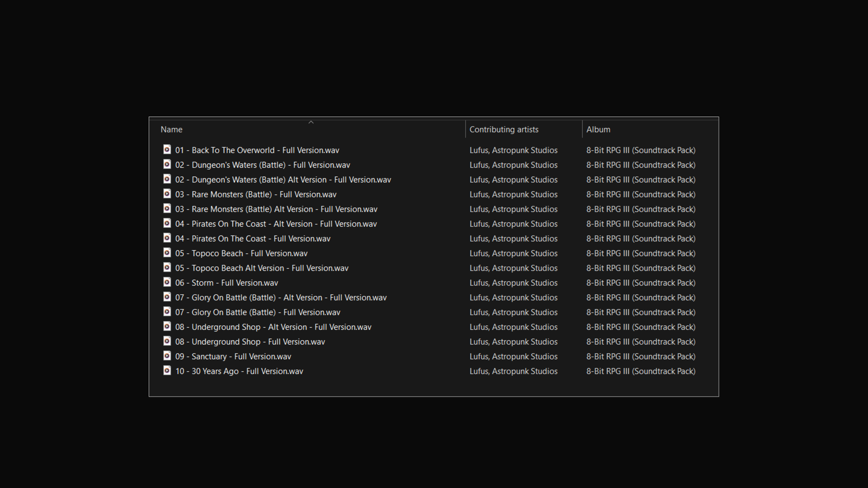Click the sort direction arrow above the Name column

(311, 122)
